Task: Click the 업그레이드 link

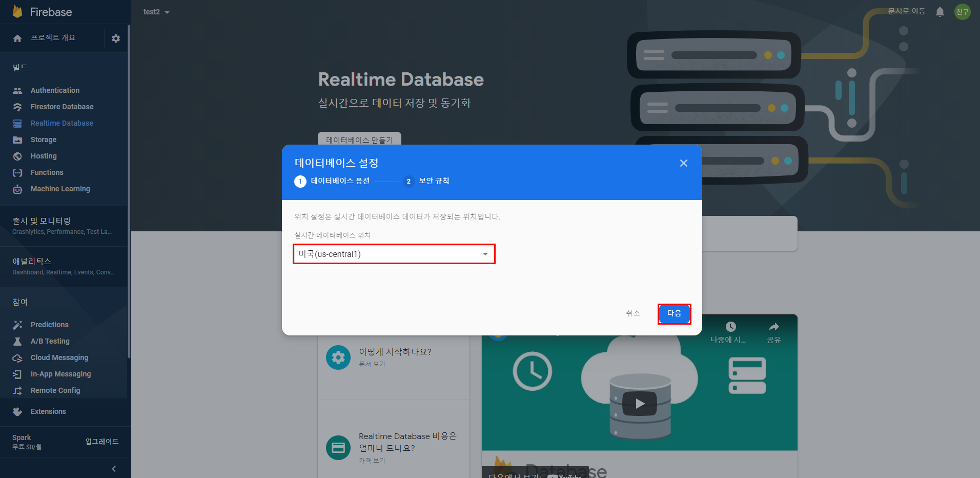Action: coord(102,442)
